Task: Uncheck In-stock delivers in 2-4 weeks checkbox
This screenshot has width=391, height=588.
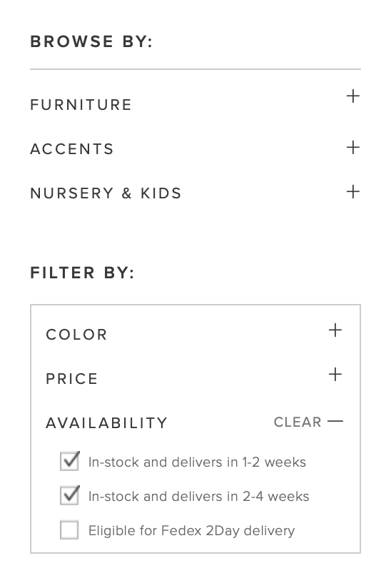Action: 70,495
